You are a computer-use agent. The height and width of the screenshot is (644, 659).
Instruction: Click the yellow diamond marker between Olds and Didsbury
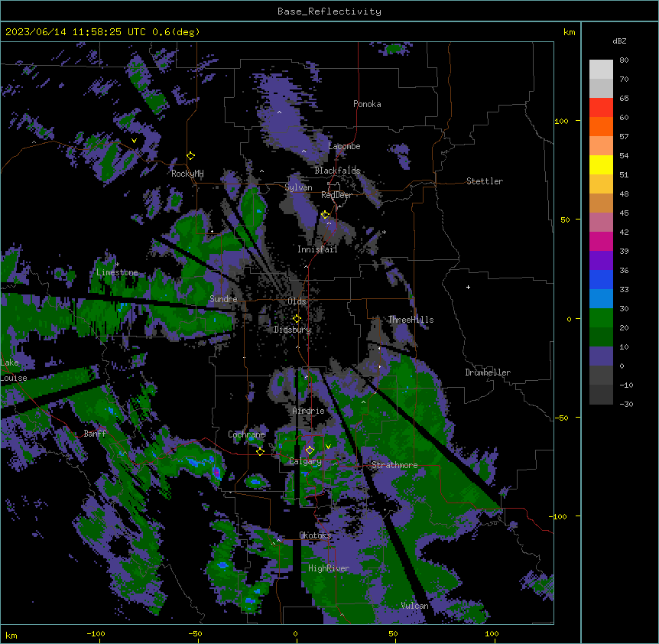click(297, 319)
